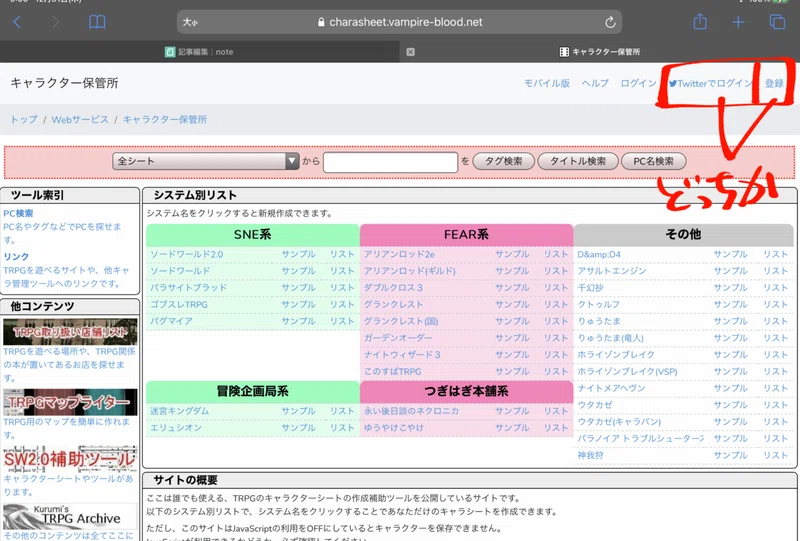Create a 永い後日談のネクロニカ sheet
800x541 pixels.
tap(411, 411)
